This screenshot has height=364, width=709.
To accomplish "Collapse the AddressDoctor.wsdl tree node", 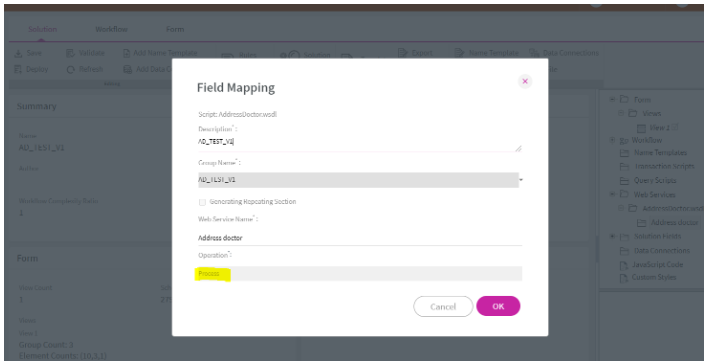I will click(x=621, y=208).
